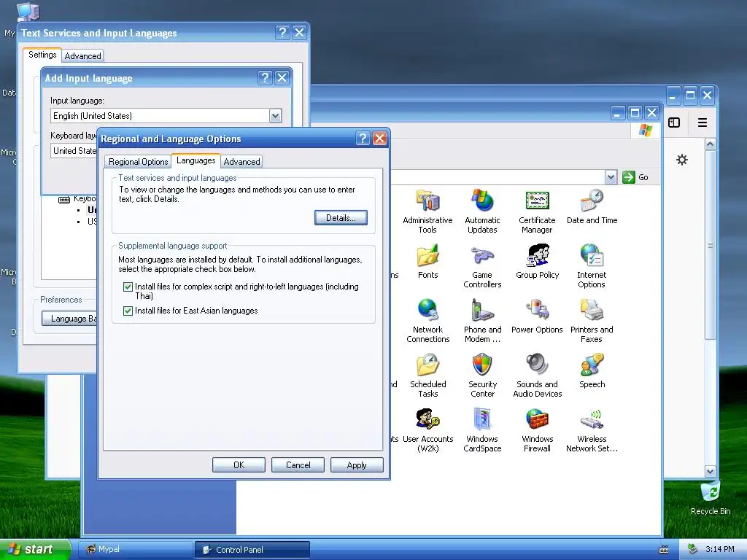The width and height of the screenshot is (747, 560).
Task: Open Security Center icon
Action: pyautogui.click(x=482, y=365)
